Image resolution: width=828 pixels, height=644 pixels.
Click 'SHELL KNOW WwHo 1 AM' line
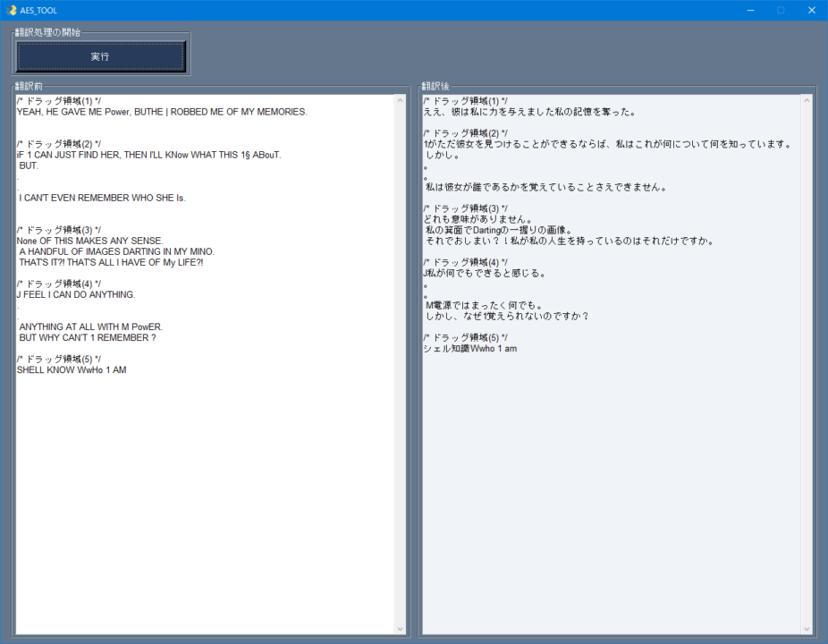pyautogui.click(x=72, y=369)
